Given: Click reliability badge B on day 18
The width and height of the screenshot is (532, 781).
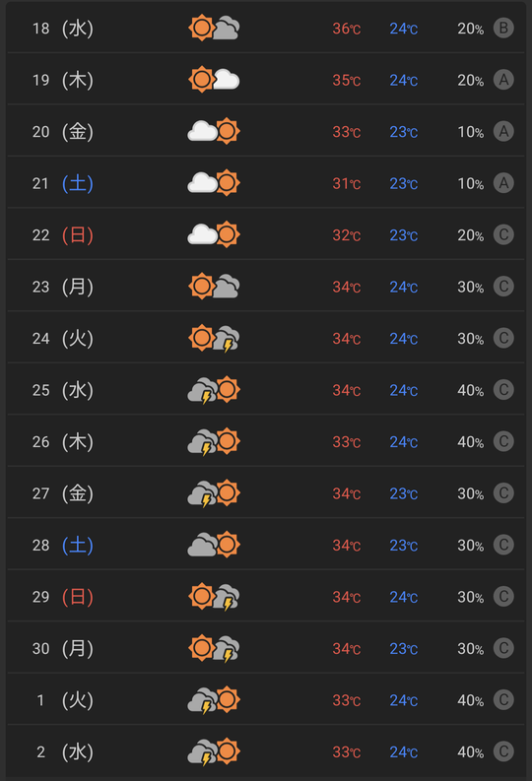Looking at the screenshot, I should pos(503,28).
